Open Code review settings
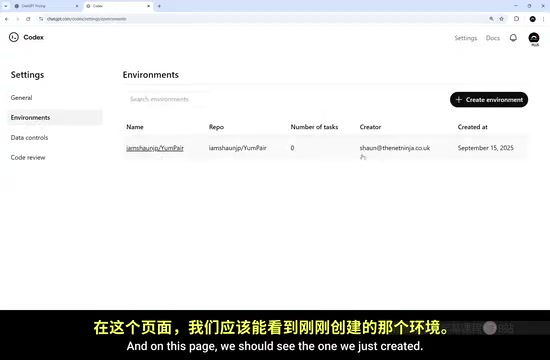This screenshot has height=360, width=550. point(28,158)
